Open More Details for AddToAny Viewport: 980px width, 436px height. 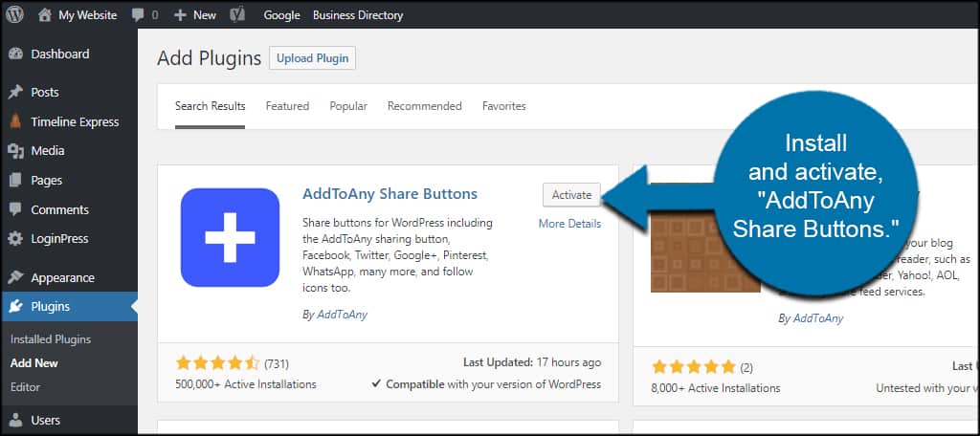click(x=570, y=224)
